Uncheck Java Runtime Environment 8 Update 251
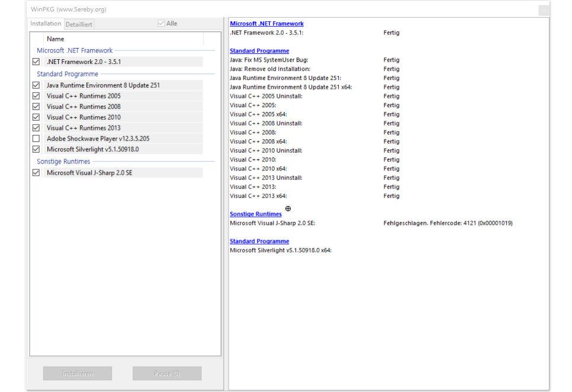The height and width of the screenshot is (392, 572). click(x=36, y=85)
